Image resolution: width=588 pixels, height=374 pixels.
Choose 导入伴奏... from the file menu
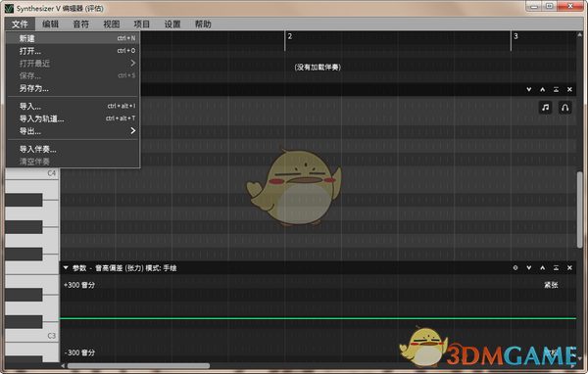(73, 149)
